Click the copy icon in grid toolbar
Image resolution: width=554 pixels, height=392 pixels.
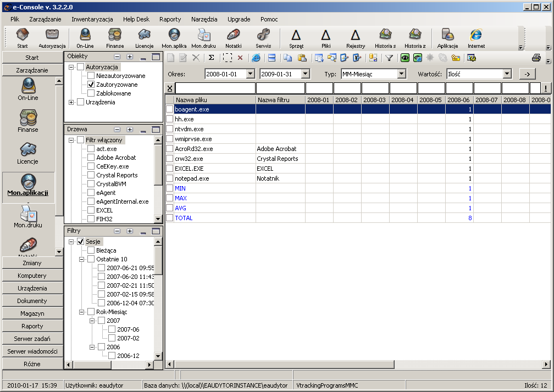click(288, 58)
